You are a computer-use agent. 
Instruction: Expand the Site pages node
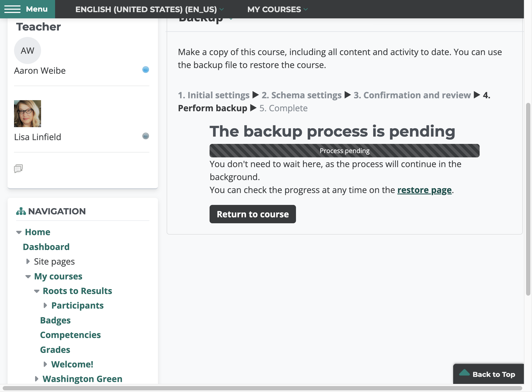click(x=28, y=261)
